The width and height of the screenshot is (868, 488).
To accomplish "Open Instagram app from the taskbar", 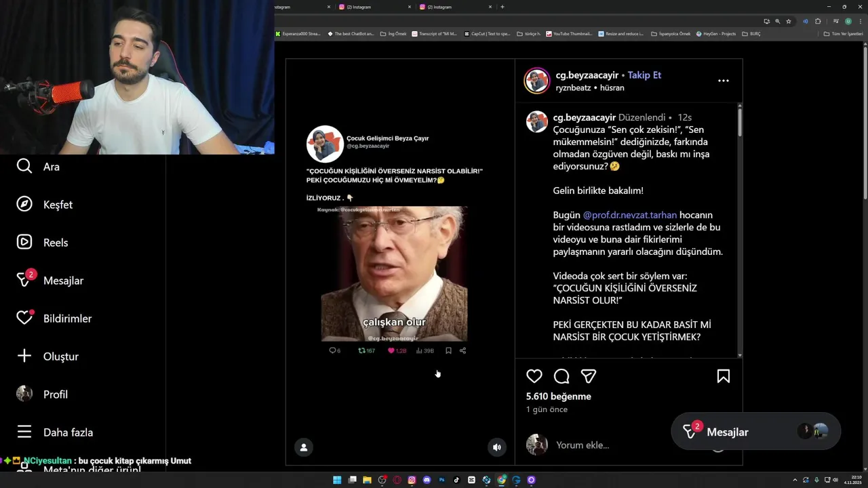I will pos(412,480).
